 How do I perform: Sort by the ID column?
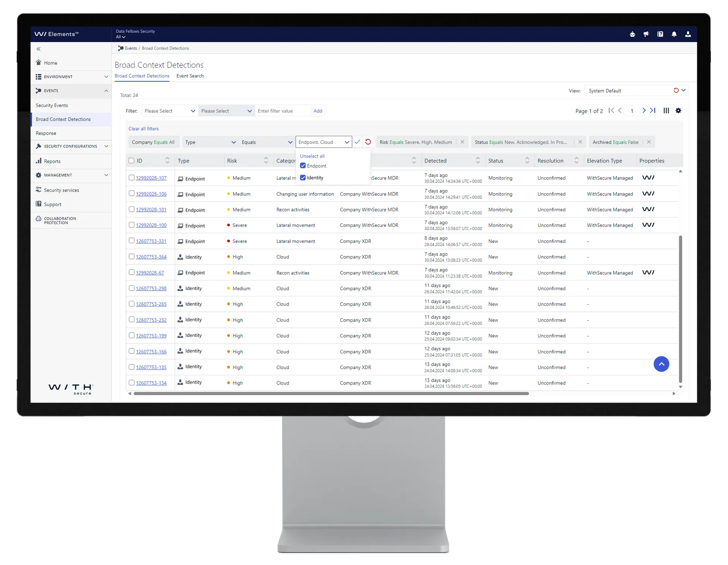click(x=167, y=161)
